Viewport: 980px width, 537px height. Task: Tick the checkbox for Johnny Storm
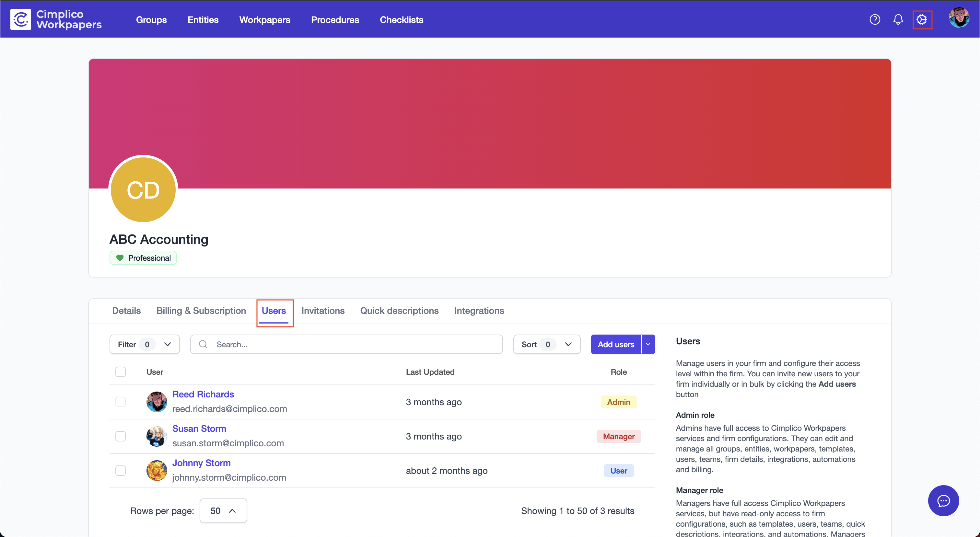coord(121,470)
